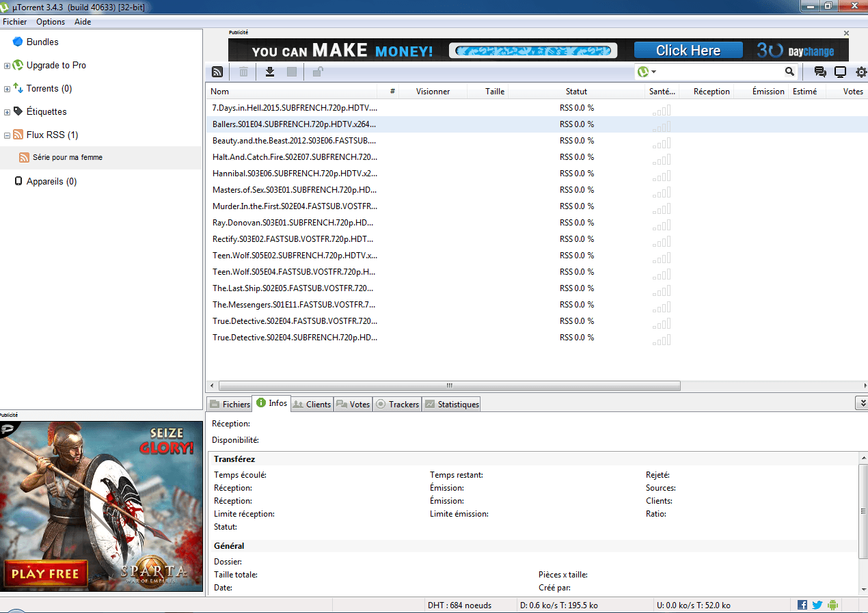868x613 pixels.
Task: Collapse the details pane with chevron button
Action: point(862,404)
